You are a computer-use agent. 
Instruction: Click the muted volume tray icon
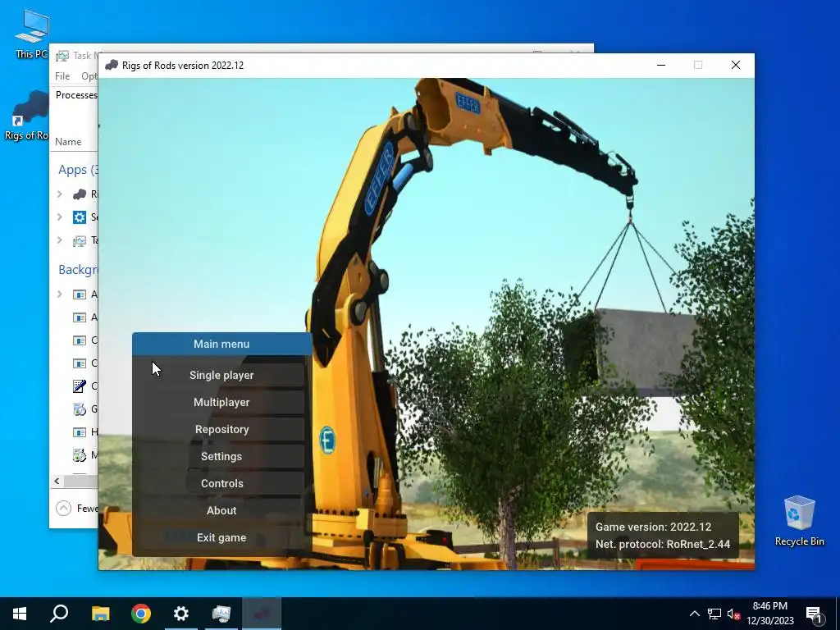click(734, 614)
